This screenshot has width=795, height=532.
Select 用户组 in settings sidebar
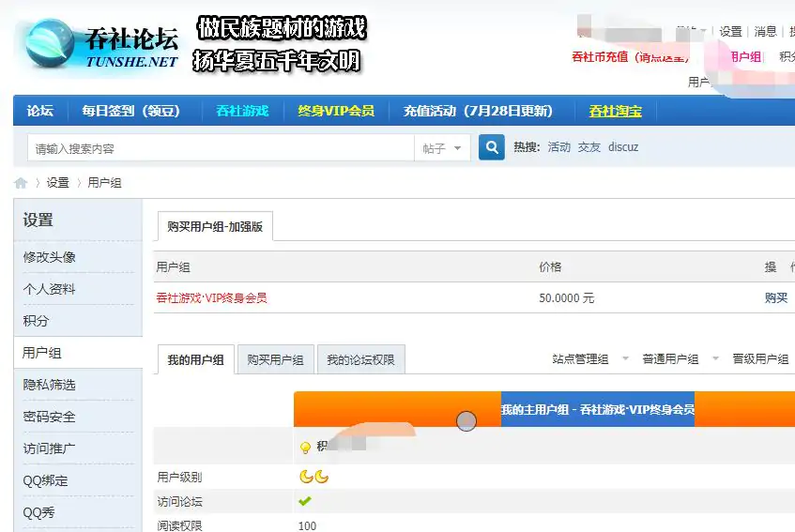point(41,353)
